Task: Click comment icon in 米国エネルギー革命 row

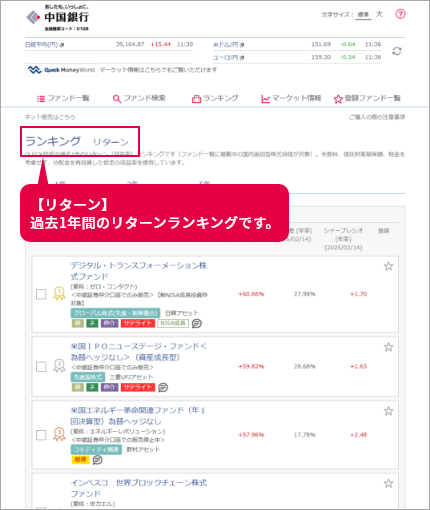Action: (97, 460)
